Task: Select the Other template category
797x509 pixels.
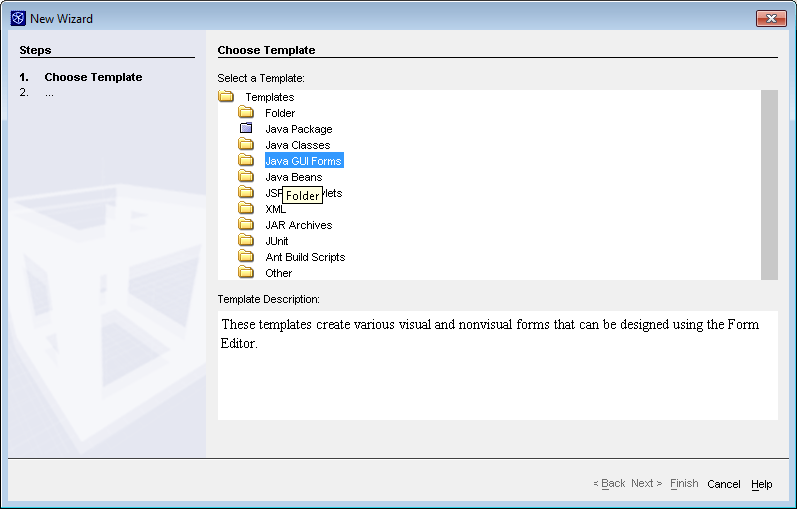Action: point(279,273)
